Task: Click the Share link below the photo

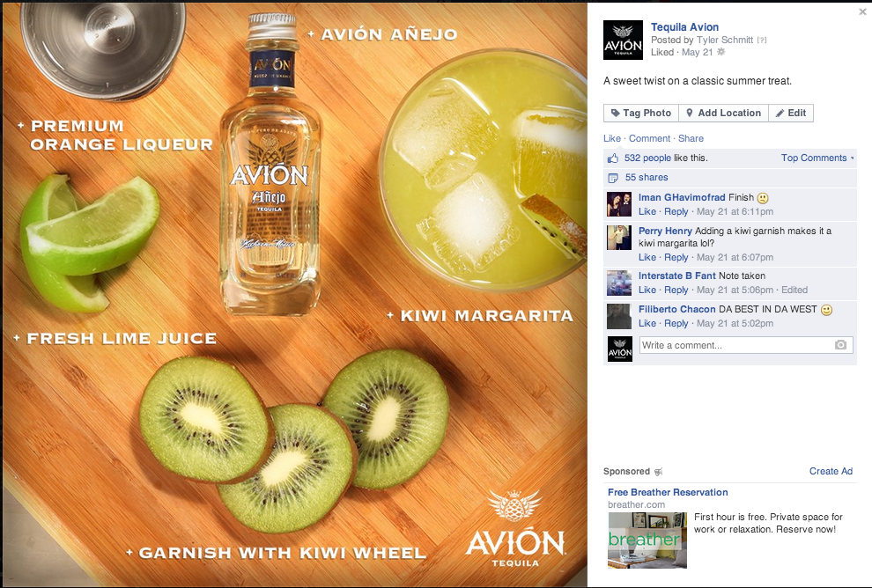Action: tap(691, 138)
